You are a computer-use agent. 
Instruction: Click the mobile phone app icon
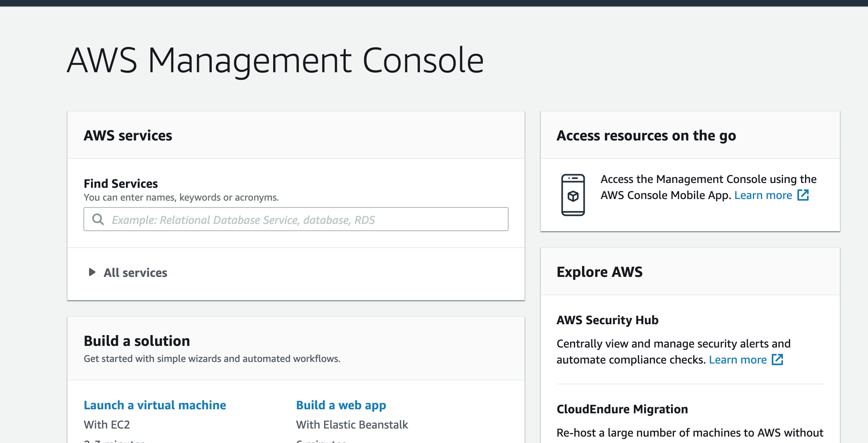(573, 195)
